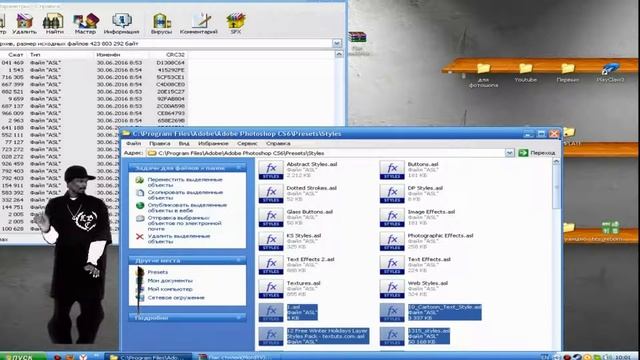
Task: Click Опубликовать выделенные объекты в вебе
Action: (x=187, y=208)
